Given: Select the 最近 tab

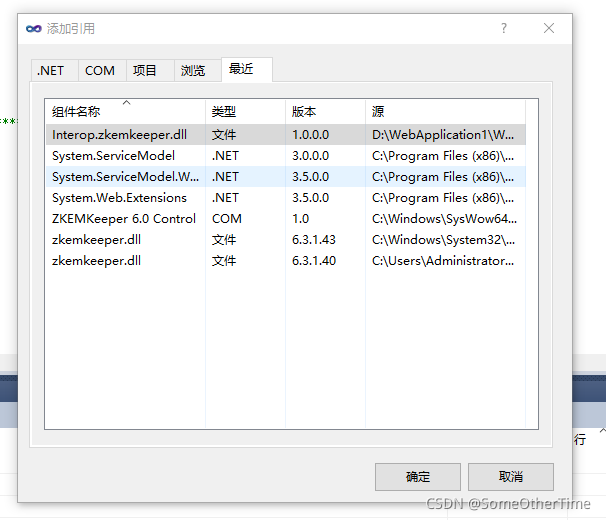Looking at the screenshot, I should [247, 69].
